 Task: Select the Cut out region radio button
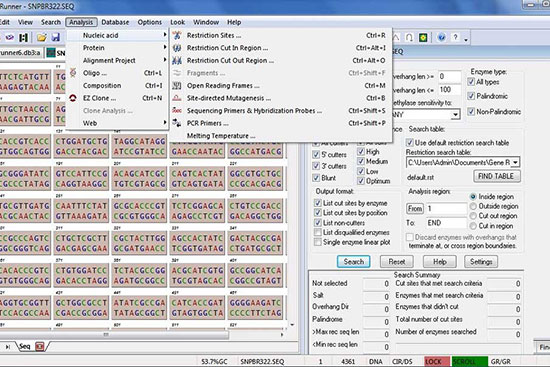473,216
